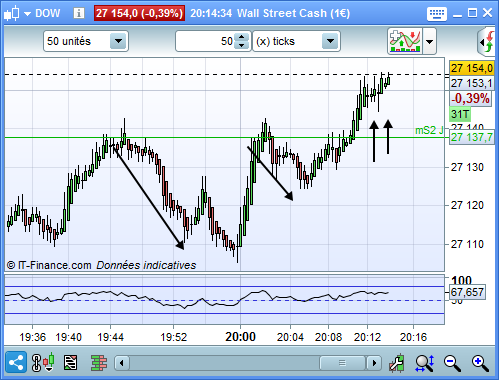Click the RSI value 67,657 label
The height and width of the screenshot is (380, 499).
467,292
